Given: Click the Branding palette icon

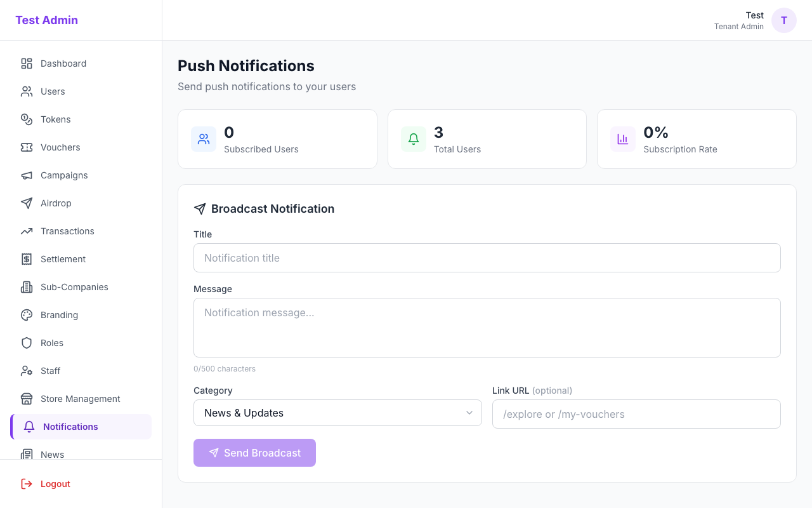Looking at the screenshot, I should [x=26, y=315].
